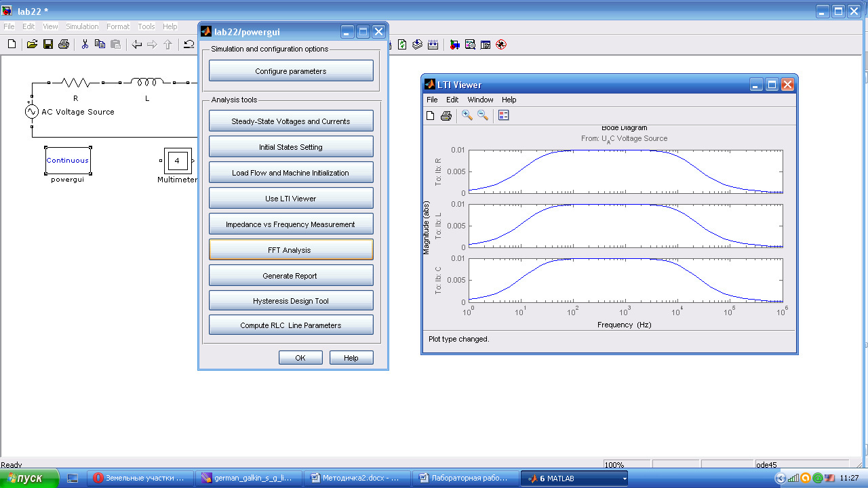Screen dimensions: 868x488
Task: Click Compute RLC Line Parameters button
Action: pos(291,325)
